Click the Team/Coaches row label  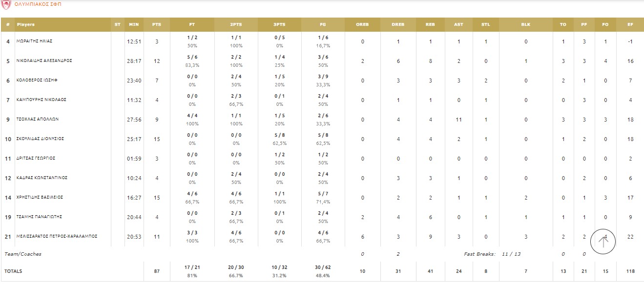[x=23, y=254]
